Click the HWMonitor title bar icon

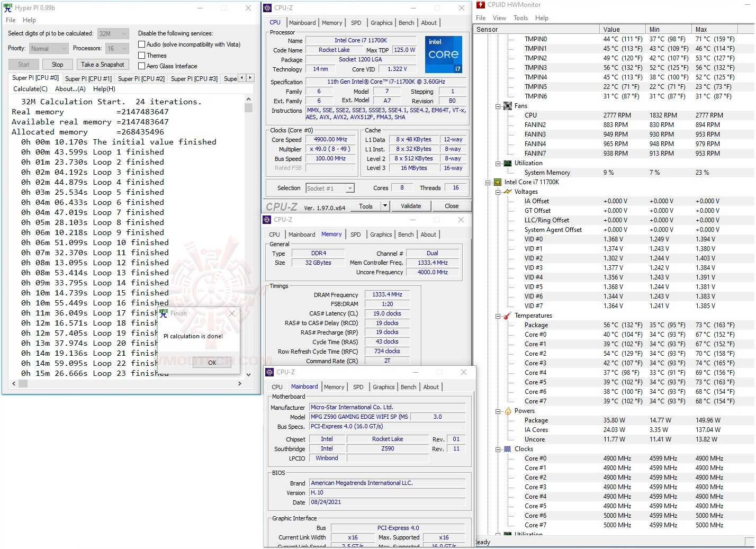[481, 5]
